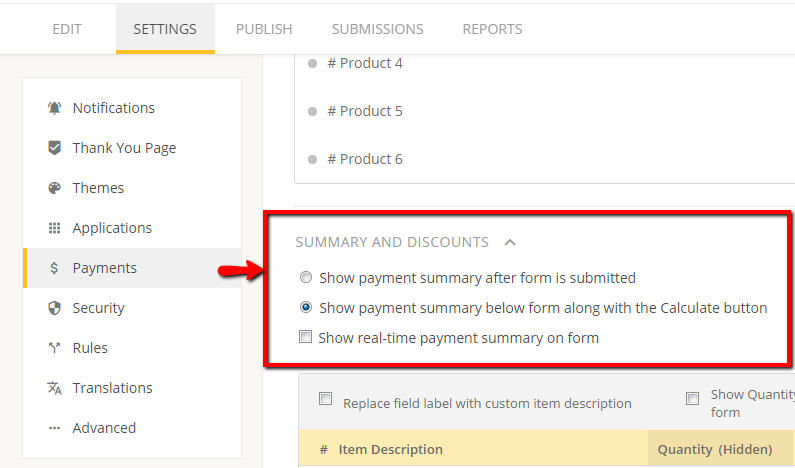Go to the Reports tab

tap(492, 29)
